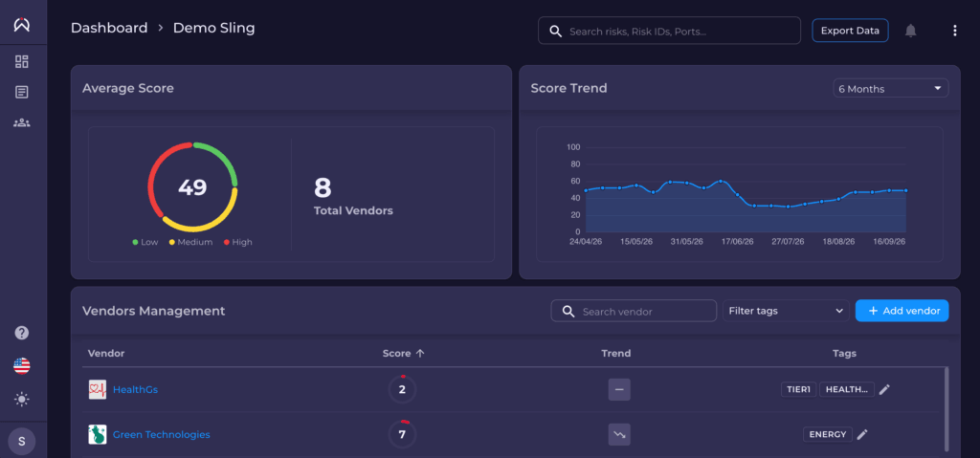
Task: Click the Average Score panel title
Action: (128, 88)
